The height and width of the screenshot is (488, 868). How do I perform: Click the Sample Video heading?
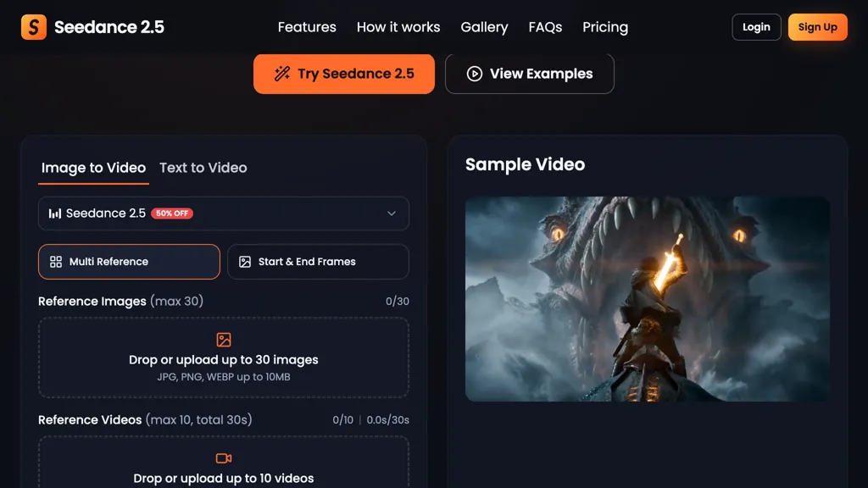click(x=525, y=164)
